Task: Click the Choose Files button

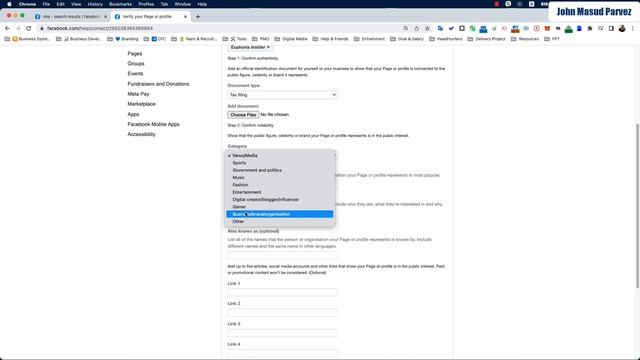Action: point(243,115)
